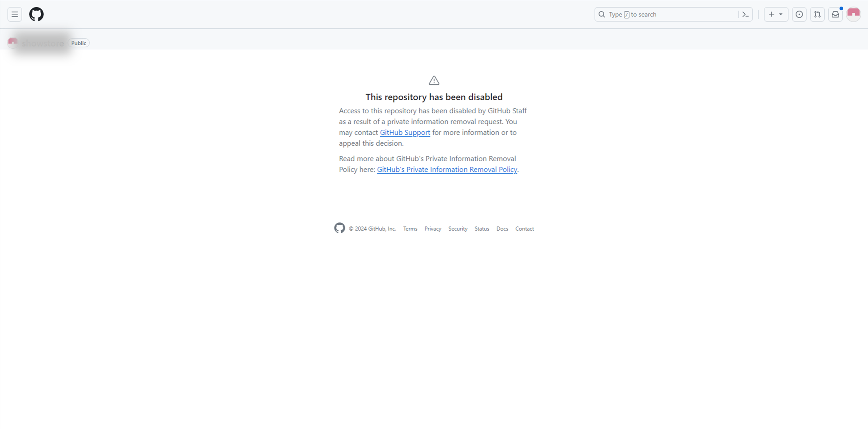Image resolution: width=868 pixels, height=429 pixels.
Task: Open the Contact footer link
Action: click(x=524, y=229)
